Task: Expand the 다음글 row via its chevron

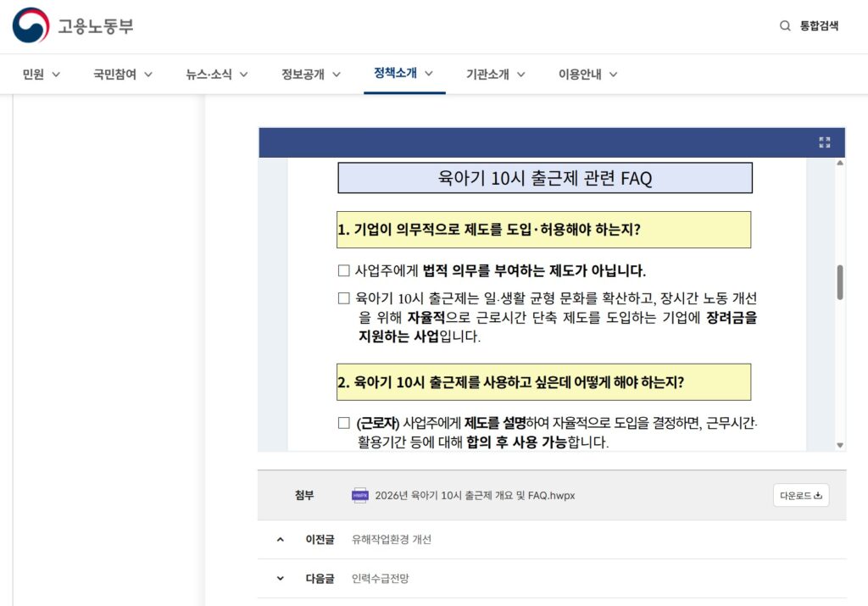Action: [x=280, y=577]
